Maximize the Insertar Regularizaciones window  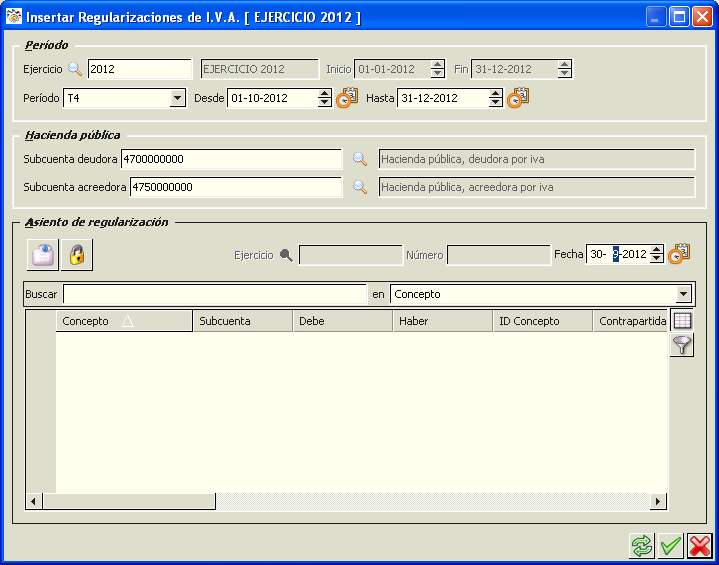(679, 17)
